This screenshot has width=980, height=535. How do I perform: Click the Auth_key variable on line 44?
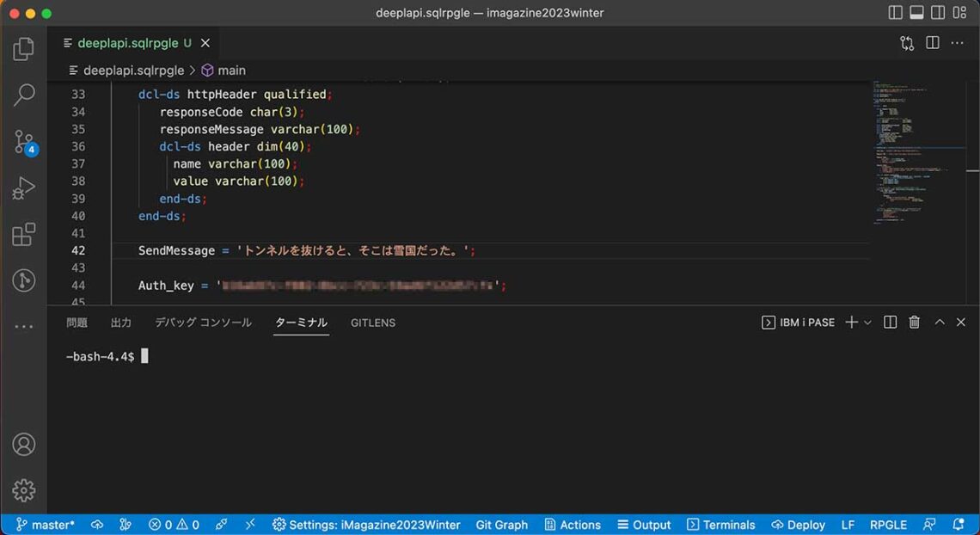point(166,286)
